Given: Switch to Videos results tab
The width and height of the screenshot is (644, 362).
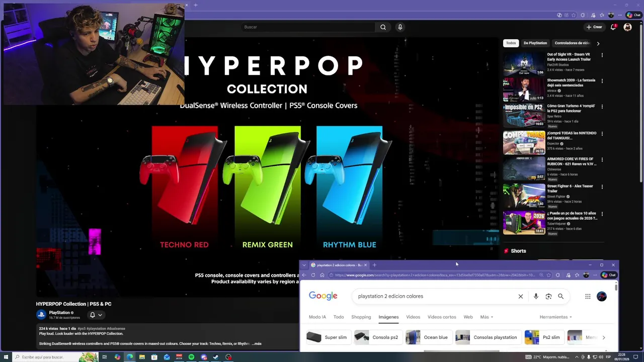Looking at the screenshot, I should tap(413, 317).
